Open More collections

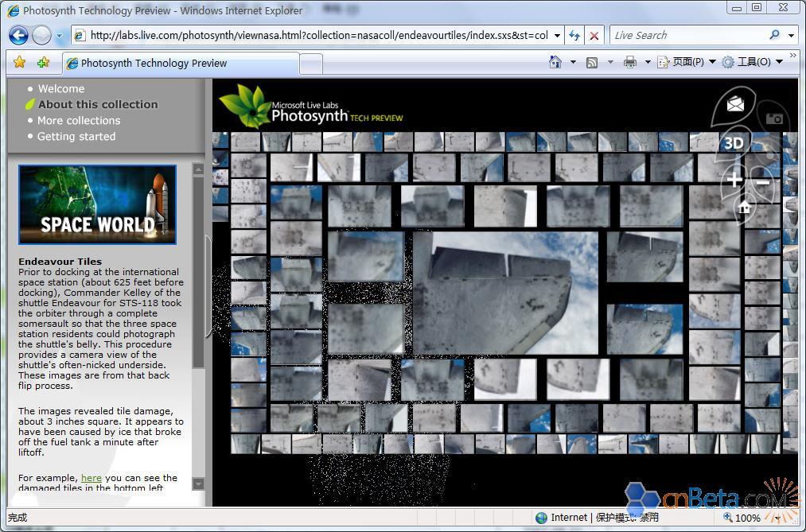point(79,121)
